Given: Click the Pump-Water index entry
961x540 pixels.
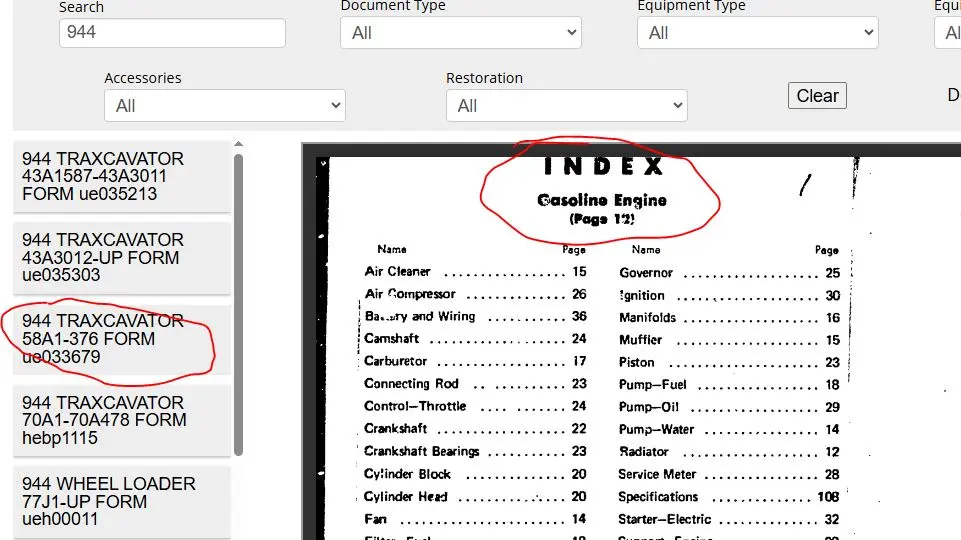Looking at the screenshot, I should click(x=729, y=430).
